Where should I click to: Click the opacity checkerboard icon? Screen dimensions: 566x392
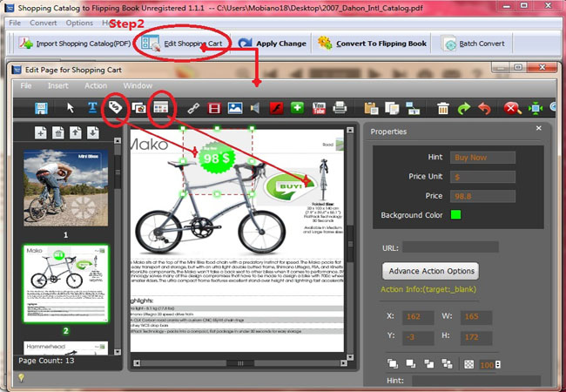click(x=468, y=364)
